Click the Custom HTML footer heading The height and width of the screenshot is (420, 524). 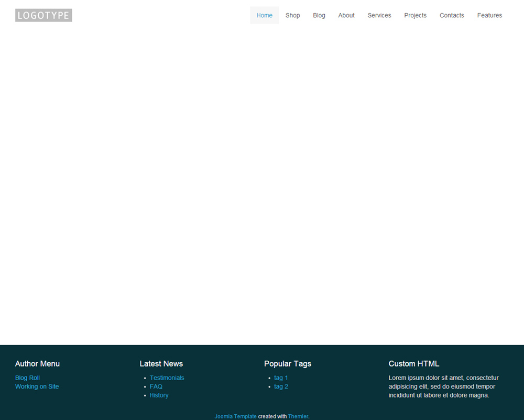point(413,363)
